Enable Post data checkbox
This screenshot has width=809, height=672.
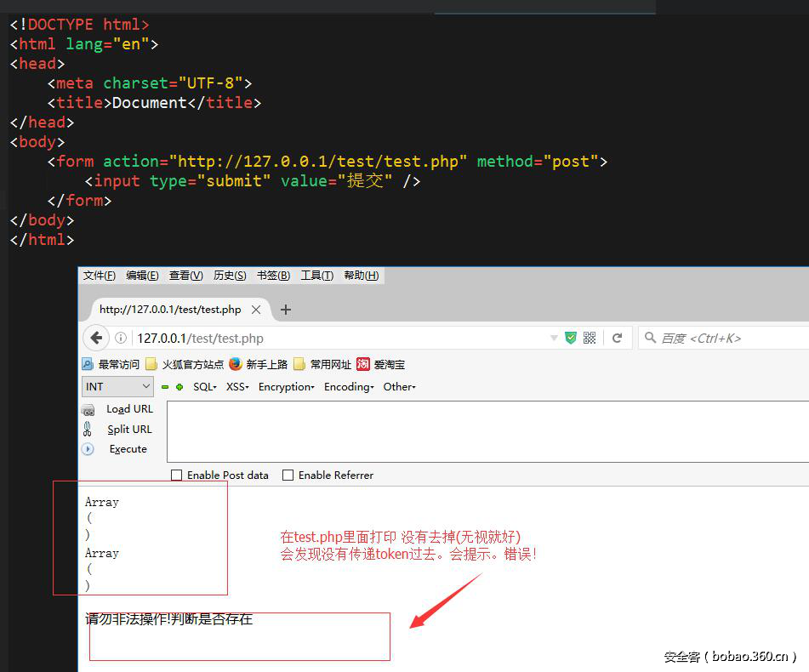(177, 476)
